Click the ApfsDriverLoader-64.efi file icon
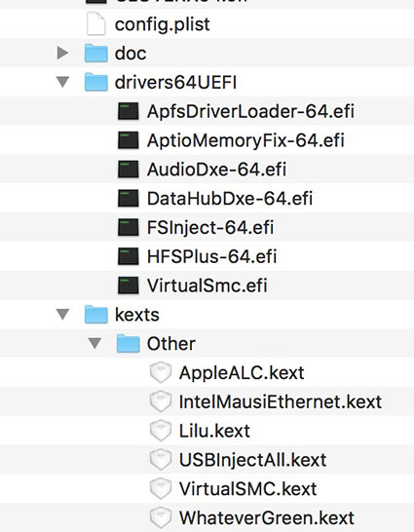This screenshot has width=414, height=532. click(129, 111)
